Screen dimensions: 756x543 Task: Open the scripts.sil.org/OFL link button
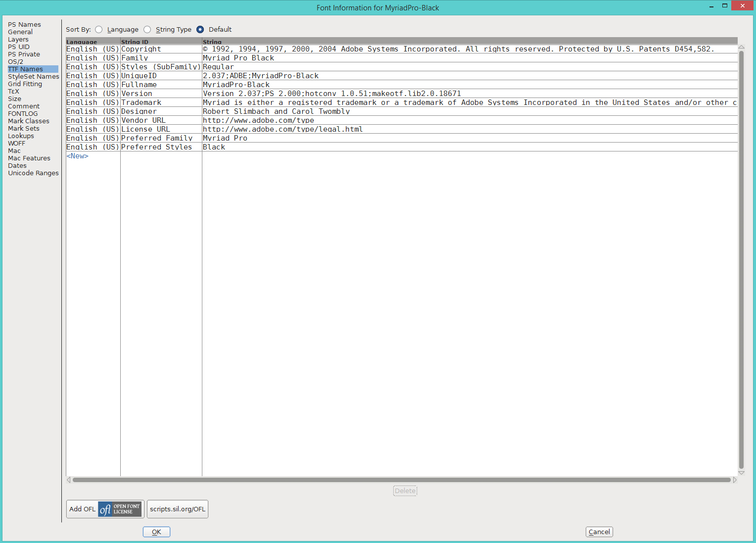(x=177, y=509)
